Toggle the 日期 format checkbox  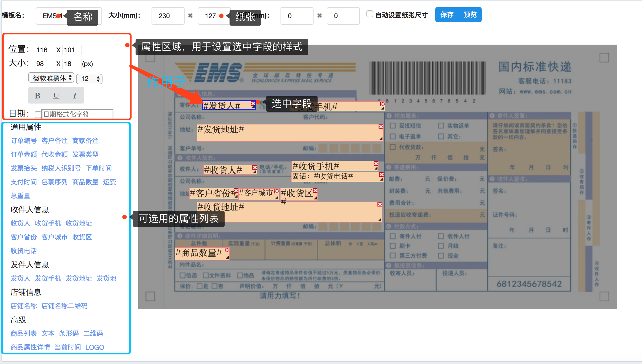[x=38, y=114]
